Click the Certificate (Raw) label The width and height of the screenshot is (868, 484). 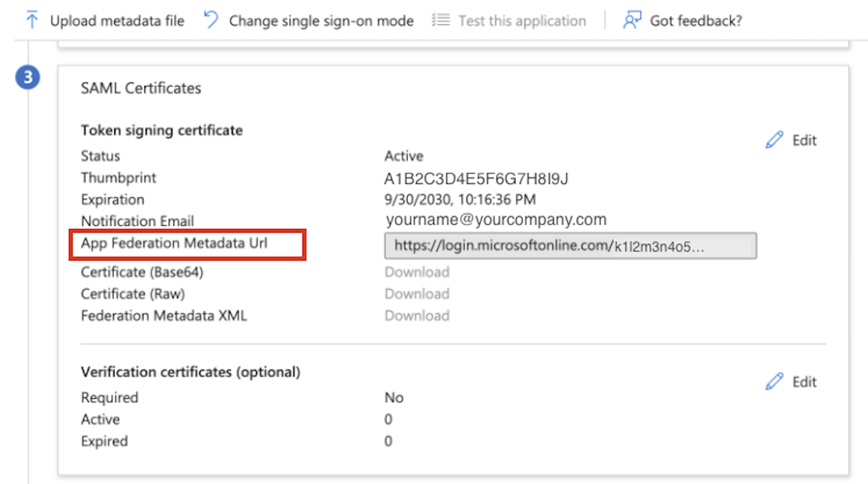[x=133, y=294]
